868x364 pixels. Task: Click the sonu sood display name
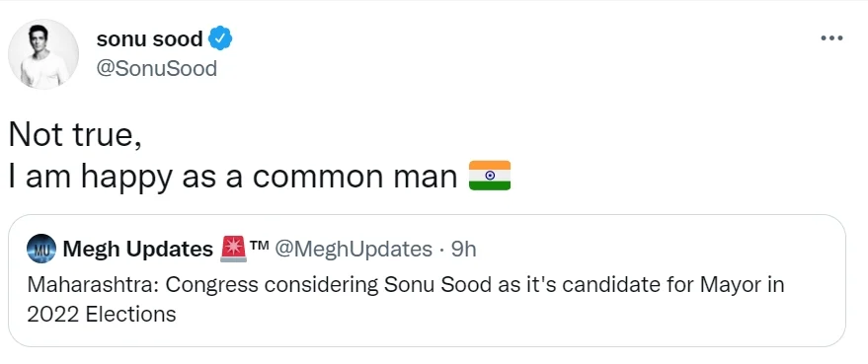[149, 38]
